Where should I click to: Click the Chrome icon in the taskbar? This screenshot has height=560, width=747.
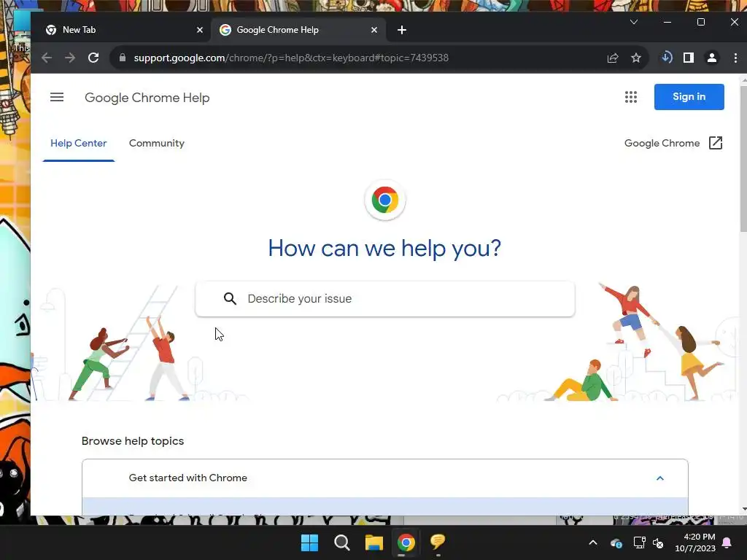[x=406, y=542]
